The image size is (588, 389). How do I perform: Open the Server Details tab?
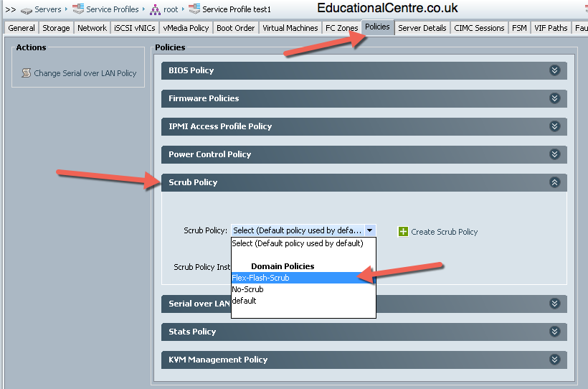pyautogui.click(x=422, y=28)
